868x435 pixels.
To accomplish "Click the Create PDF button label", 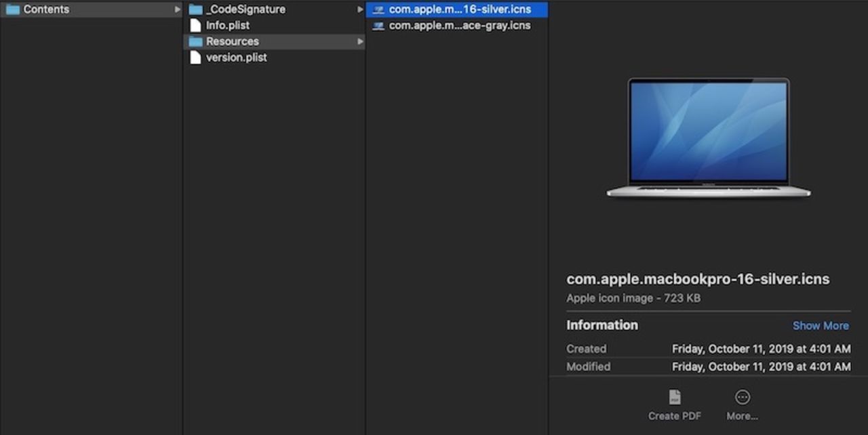I will [x=674, y=415].
